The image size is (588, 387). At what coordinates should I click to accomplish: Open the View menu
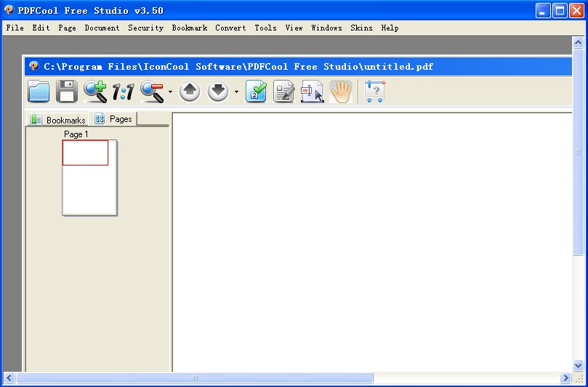294,28
